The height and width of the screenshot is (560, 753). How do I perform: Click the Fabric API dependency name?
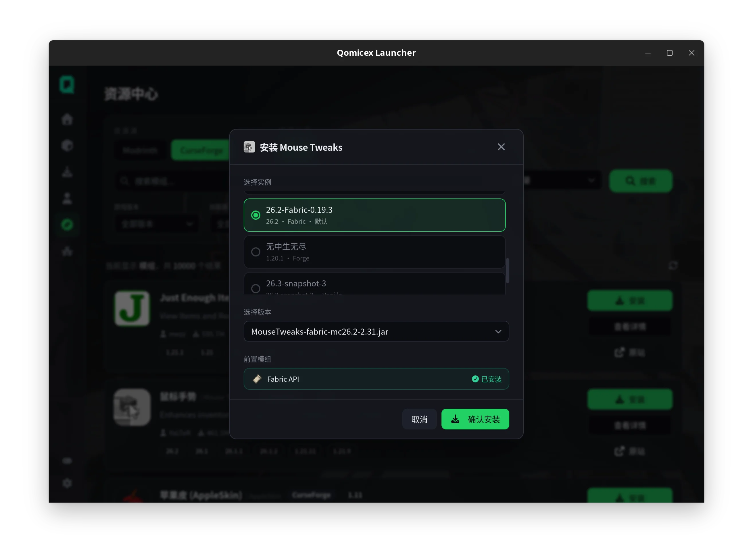point(283,379)
